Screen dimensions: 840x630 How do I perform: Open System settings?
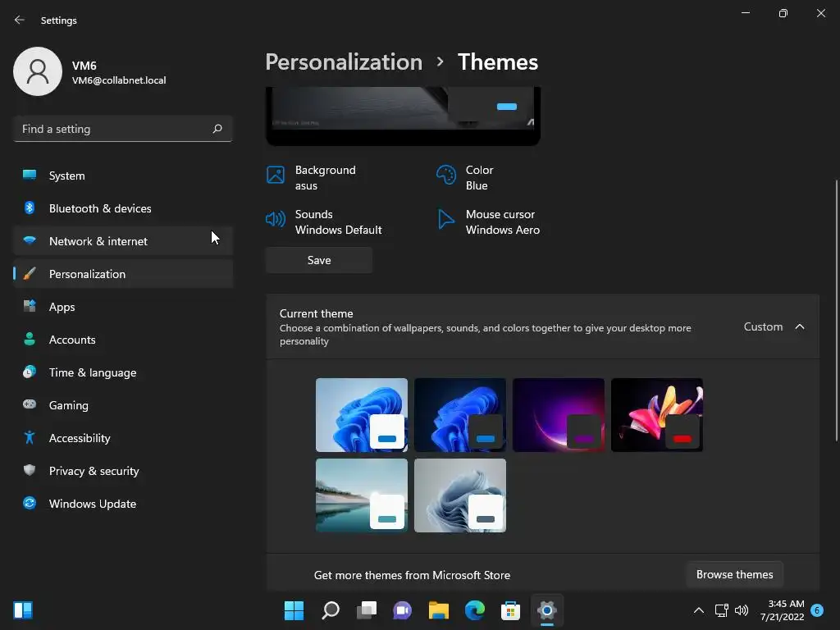(x=123, y=176)
